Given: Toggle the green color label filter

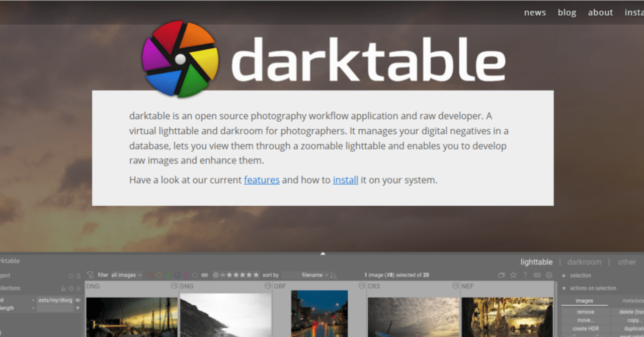Looking at the screenshot, I should tap(169, 275).
